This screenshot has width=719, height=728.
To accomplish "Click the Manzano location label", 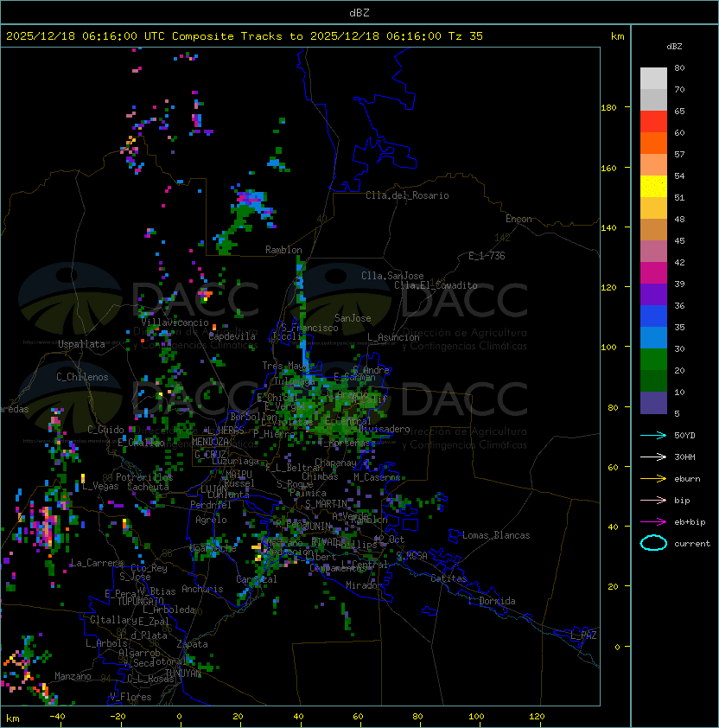I will [x=73, y=676].
